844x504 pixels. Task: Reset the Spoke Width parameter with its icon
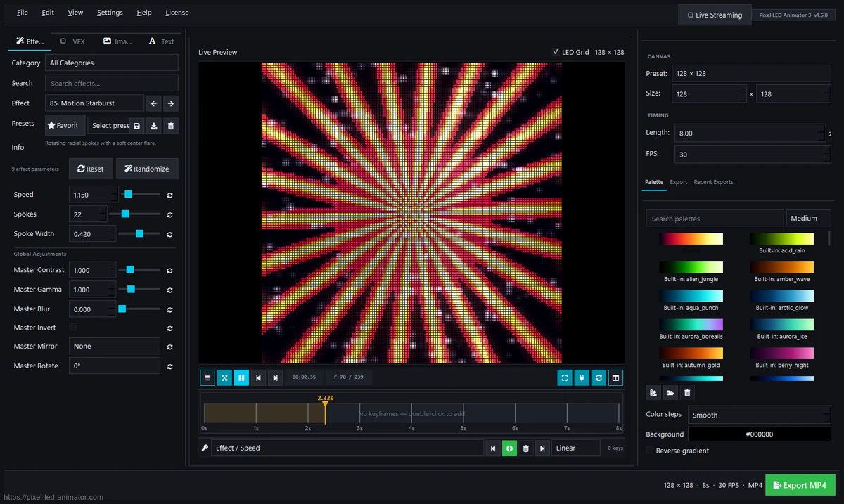pyautogui.click(x=170, y=234)
